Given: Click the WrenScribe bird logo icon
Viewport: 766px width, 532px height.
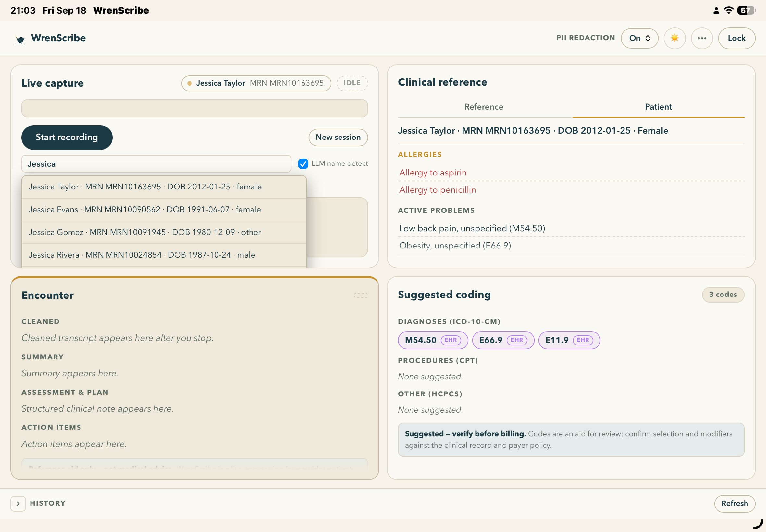Looking at the screenshot, I should [20, 40].
